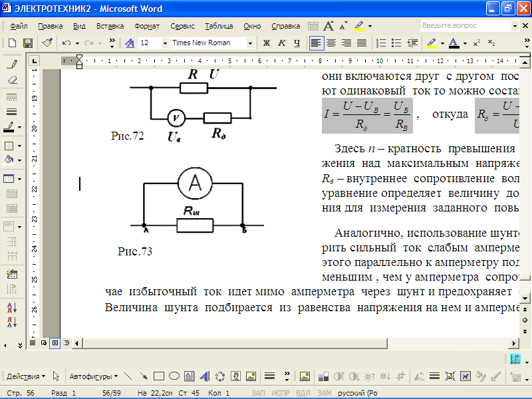Click the Split Cells icon

coord(12,208)
